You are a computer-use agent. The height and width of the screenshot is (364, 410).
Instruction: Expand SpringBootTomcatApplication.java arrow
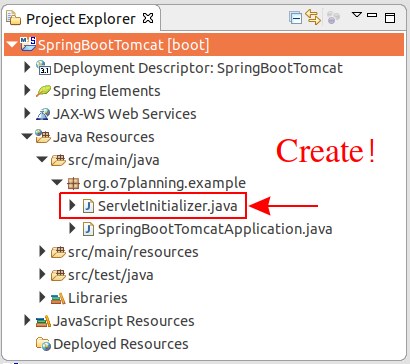click(72, 229)
